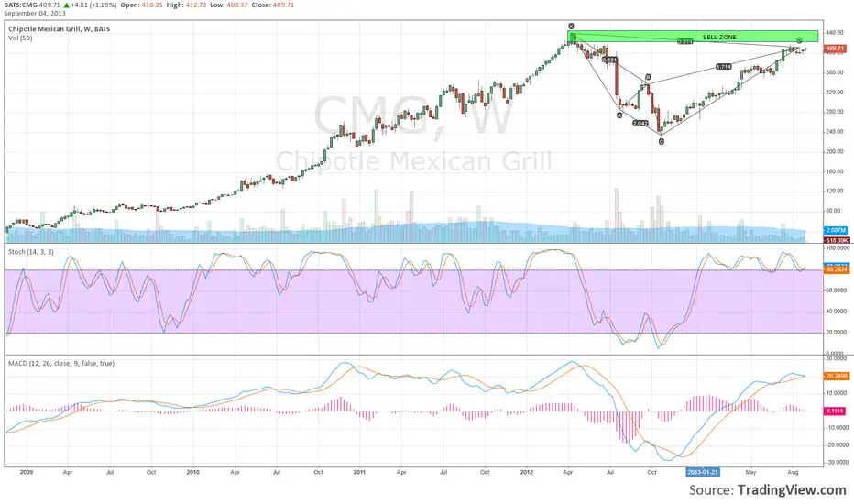Click the 440.00 price axis value

click(x=835, y=33)
